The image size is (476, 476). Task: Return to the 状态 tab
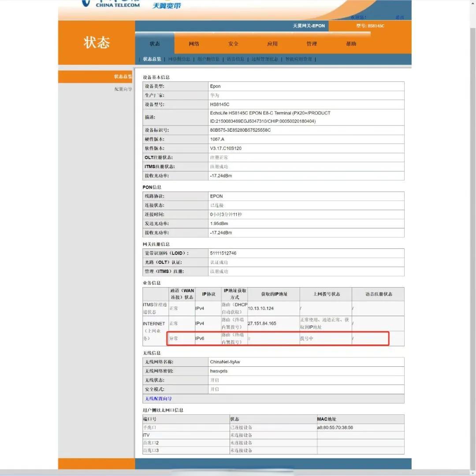155,44
